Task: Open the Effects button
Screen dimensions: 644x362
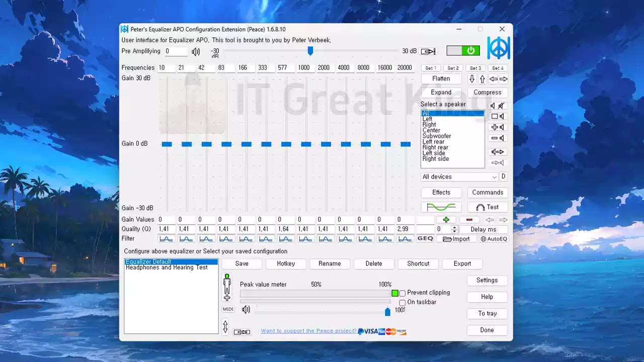Action: [441, 193]
